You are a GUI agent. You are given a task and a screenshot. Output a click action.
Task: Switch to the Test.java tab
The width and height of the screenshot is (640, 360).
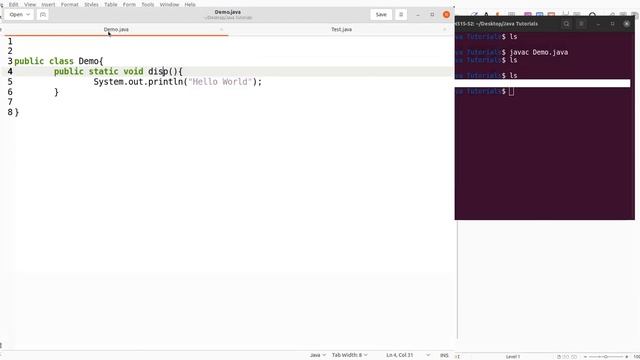[342, 29]
